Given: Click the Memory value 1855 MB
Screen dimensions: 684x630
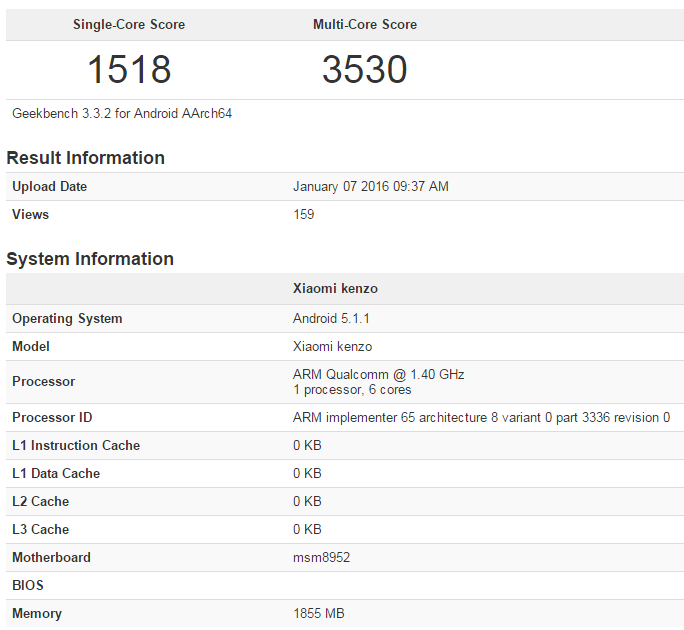Looking at the screenshot, I should point(318,614).
